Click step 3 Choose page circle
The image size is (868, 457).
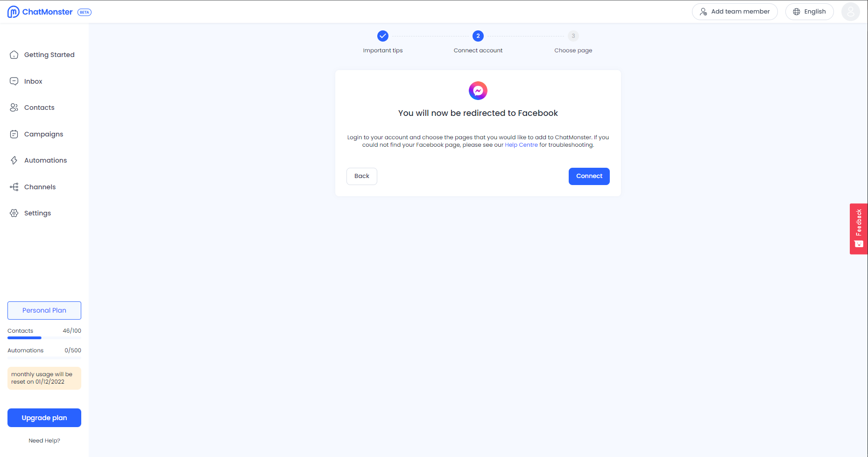(573, 36)
